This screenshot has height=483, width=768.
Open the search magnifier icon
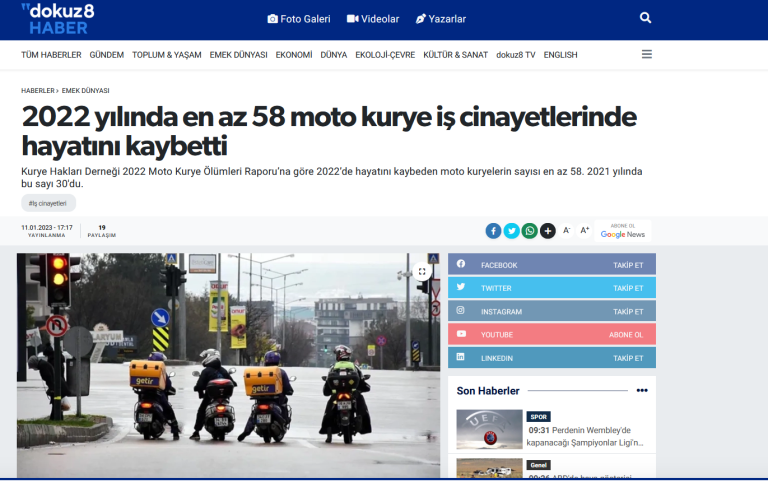[x=646, y=18]
